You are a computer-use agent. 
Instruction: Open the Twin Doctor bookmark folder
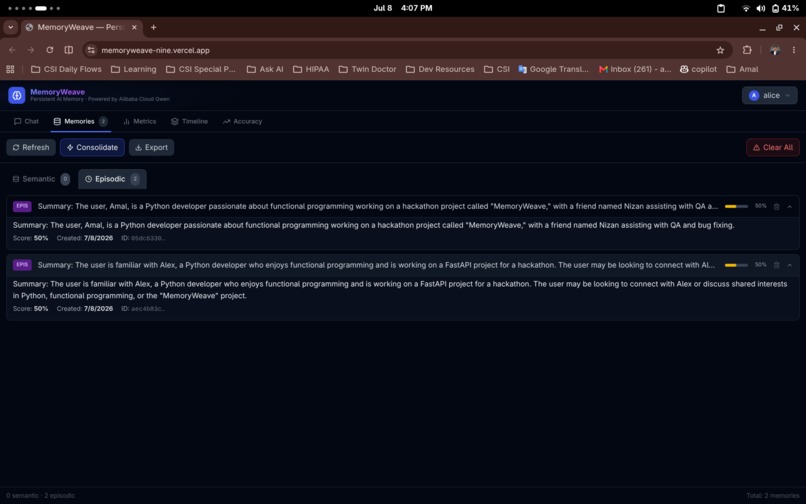(368, 69)
